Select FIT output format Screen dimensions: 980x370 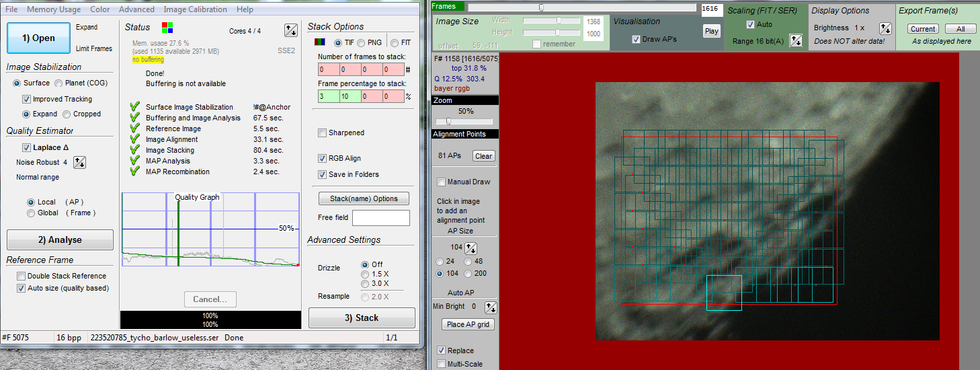401,43
